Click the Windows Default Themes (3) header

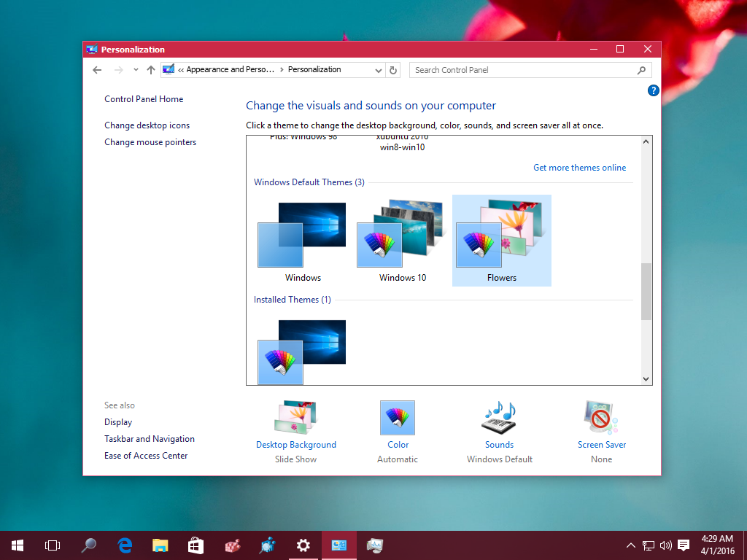[309, 182]
